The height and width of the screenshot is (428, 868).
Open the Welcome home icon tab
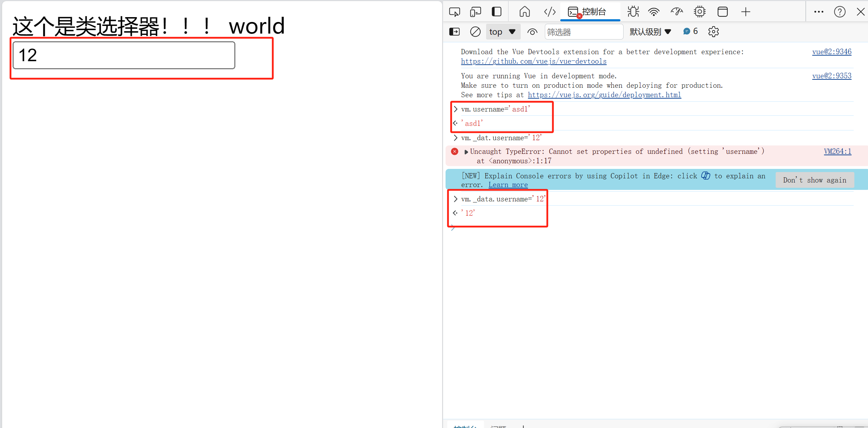tap(524, 12)
